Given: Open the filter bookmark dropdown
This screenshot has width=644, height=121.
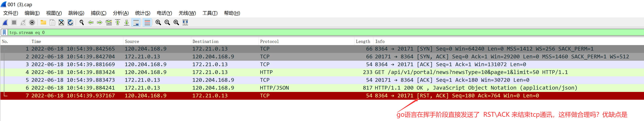Looking at the screenshot, I should tap(4, 32).
